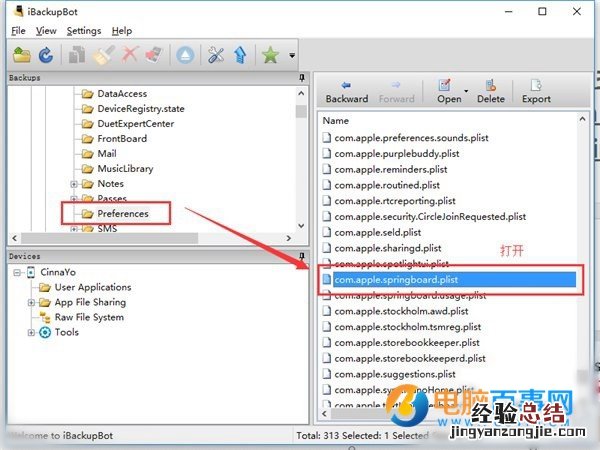The image size is (600, 450).
Task: Select the DeviceRegistry.state folder
Action: (140, 109)
